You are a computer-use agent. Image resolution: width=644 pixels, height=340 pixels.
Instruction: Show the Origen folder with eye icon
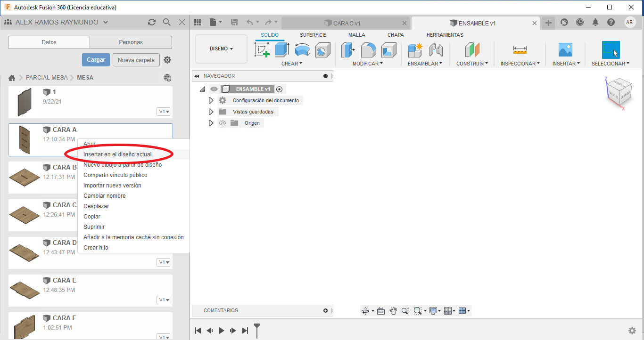pyautogui.click(x=223, y=123)
